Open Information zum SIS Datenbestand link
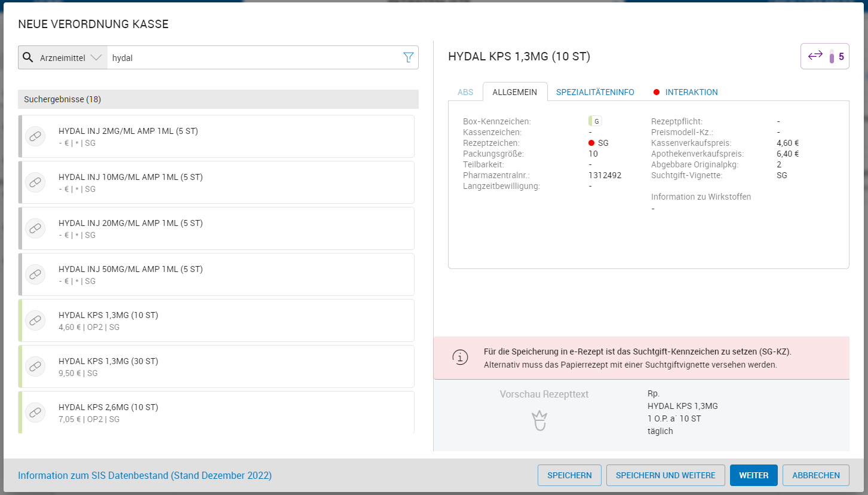 point(145,475)
